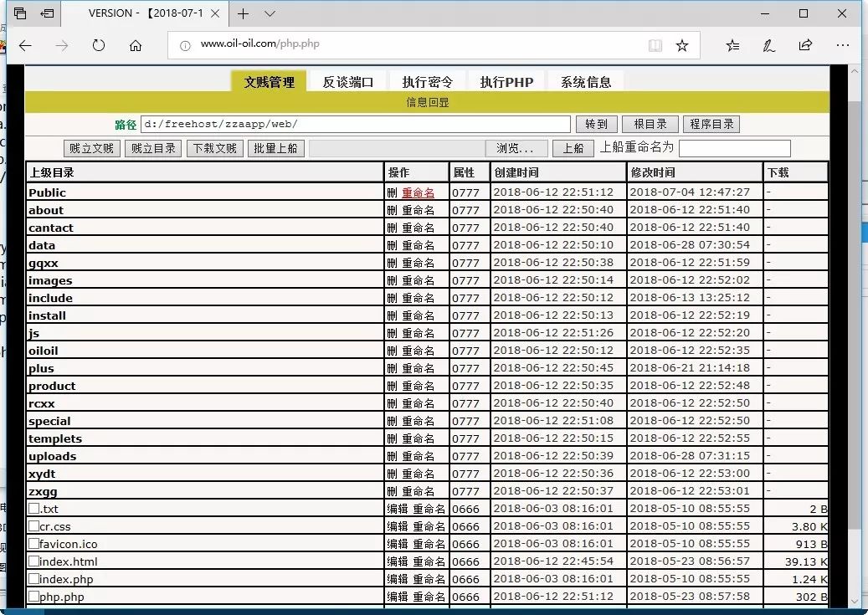The image size is (868, 615).
Task: Add page to favorites star icon
Action: (x=681, y=45)
